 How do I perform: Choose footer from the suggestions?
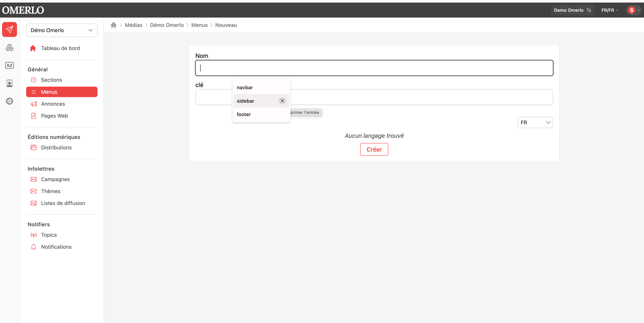(x=261, y=114)
